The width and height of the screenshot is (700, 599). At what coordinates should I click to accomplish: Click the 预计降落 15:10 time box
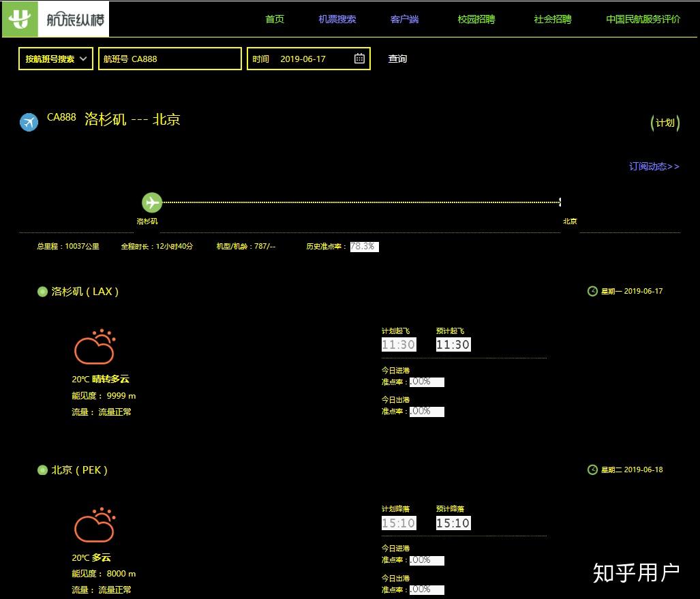453,523
